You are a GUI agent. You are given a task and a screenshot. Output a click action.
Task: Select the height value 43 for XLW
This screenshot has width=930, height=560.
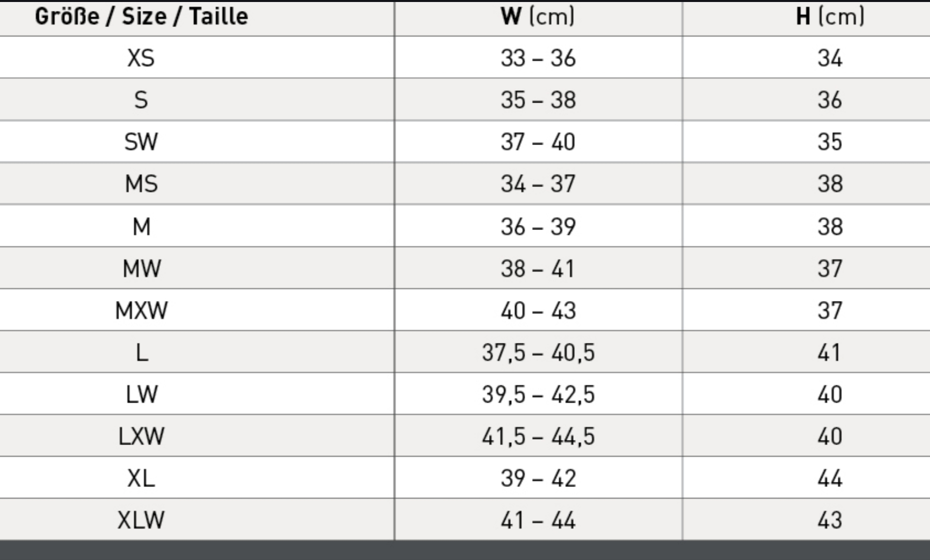pyautogui.click(x=830, y=520)
